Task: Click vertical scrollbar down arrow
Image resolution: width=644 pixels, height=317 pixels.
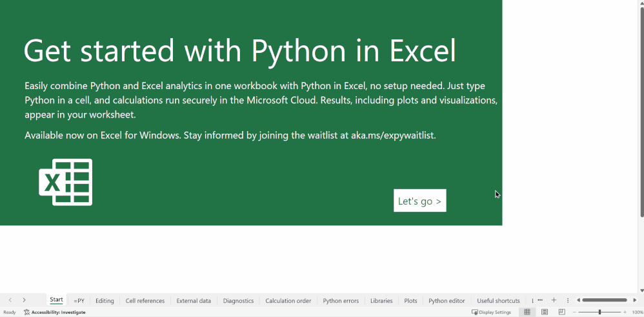Action: pyautogui.click(x=642, y=291)
